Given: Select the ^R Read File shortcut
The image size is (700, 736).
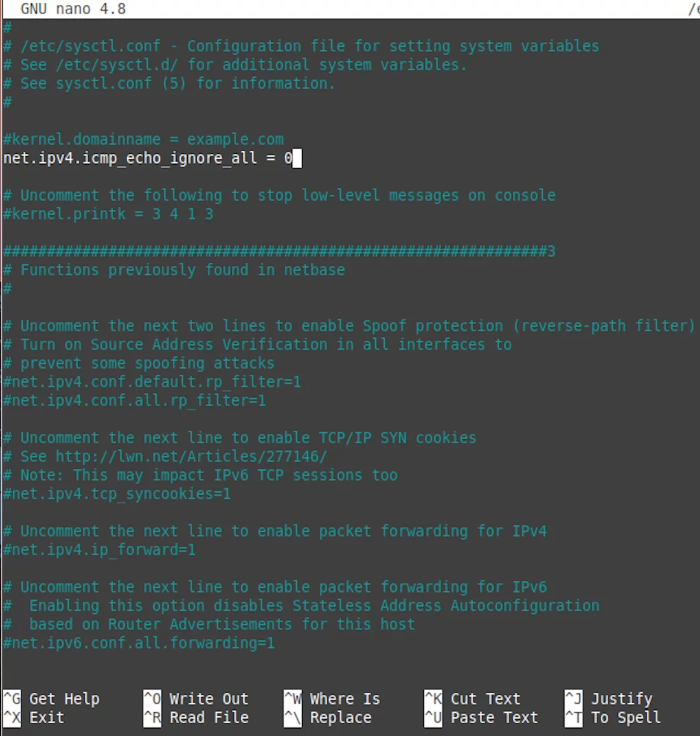Looking at the screenshot, I should [196, 717].
